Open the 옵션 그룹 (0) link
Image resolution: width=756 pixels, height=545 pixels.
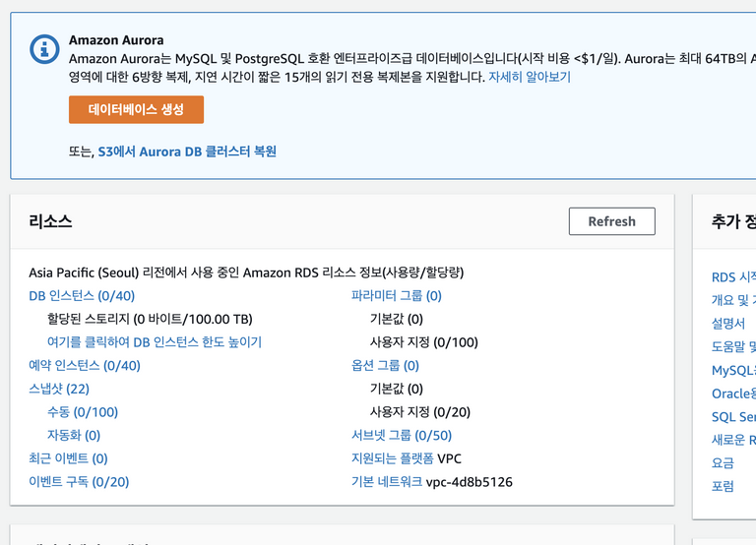pos(385,365)
